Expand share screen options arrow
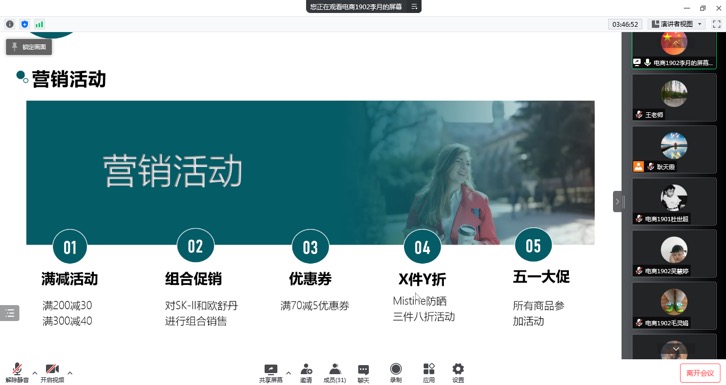726x385 pixels. 288,373
